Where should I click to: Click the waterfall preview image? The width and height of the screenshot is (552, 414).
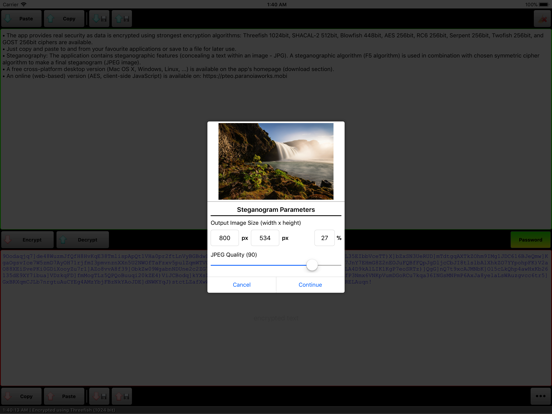pyautogui.click(x=276, y=161)
